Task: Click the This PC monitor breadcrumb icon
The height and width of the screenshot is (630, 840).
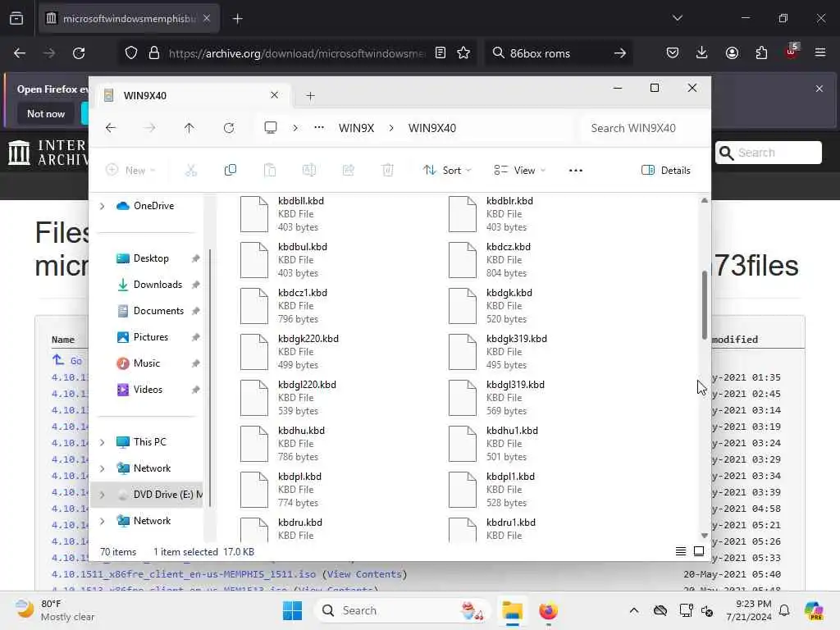Action: (271, 127)
